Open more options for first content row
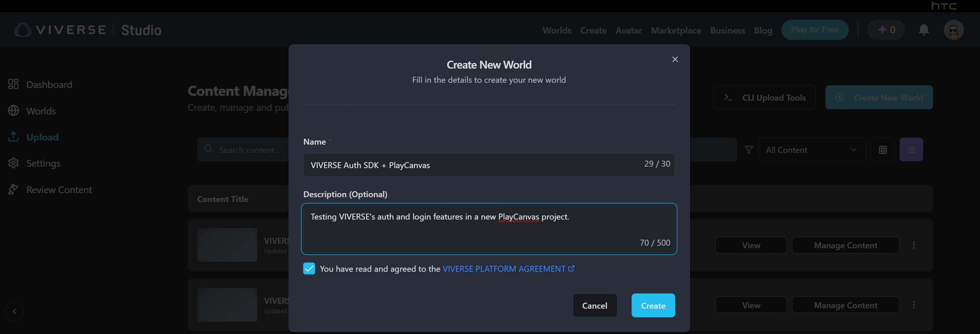Image resolution: width=980 pixels, height=334 pixels. tap(914, 245)
